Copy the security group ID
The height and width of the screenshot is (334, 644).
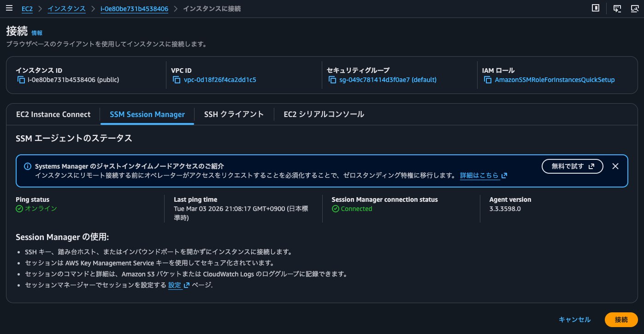[x=333, y=79]
